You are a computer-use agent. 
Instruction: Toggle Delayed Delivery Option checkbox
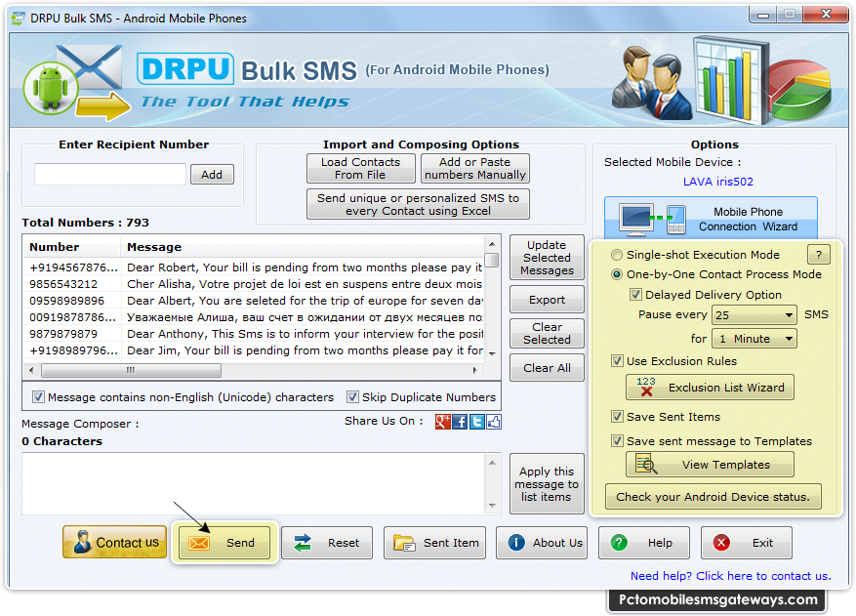635,295
